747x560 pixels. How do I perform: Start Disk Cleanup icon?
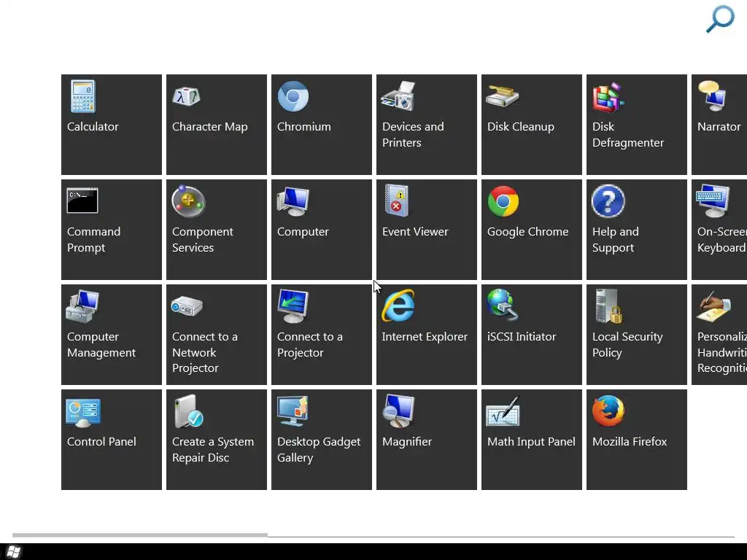(502, 96)
